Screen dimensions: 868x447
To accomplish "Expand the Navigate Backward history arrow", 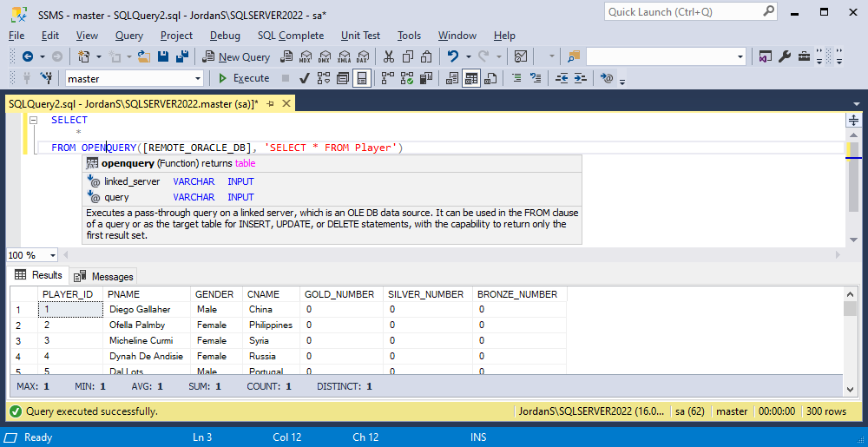I will click(42, 56).
